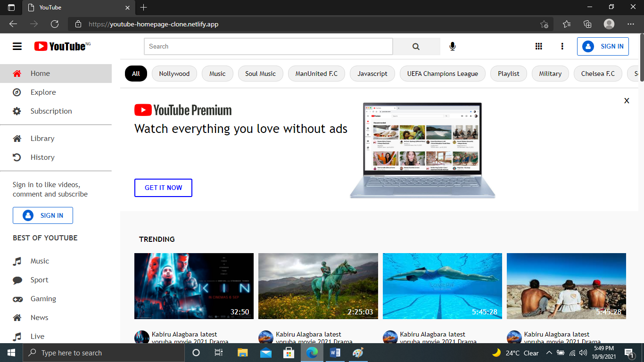Image resolution: width=644 pixels, height=362 pixels.
Task: Open the Windows Start menu
Action: point(11,353)
